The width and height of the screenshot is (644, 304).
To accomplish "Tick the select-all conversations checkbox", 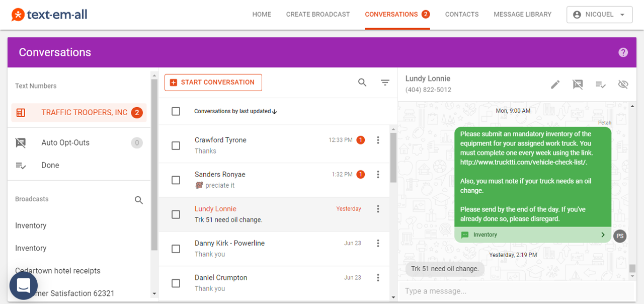I will click(x=176, y=111).
